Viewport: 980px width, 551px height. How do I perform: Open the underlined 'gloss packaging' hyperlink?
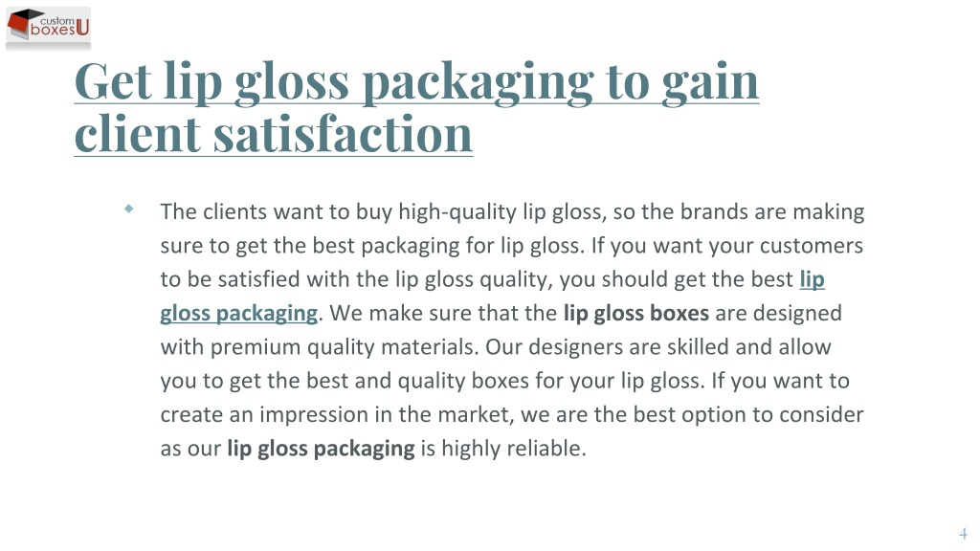pos(238,313)
